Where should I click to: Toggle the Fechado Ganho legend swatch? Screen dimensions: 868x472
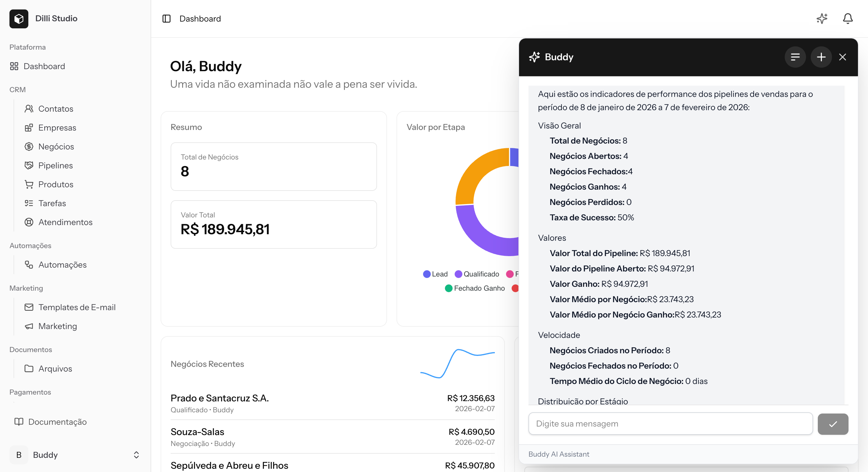point(448,288)
